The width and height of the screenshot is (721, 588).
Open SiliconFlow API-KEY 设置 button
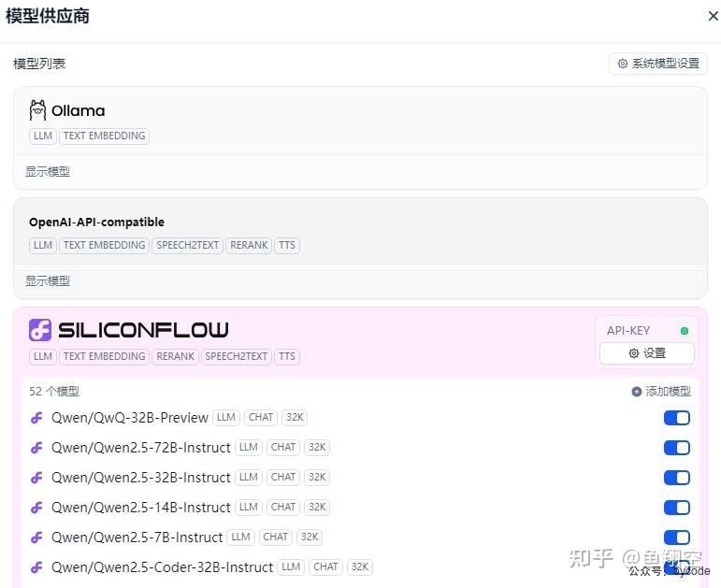(647, 353)
